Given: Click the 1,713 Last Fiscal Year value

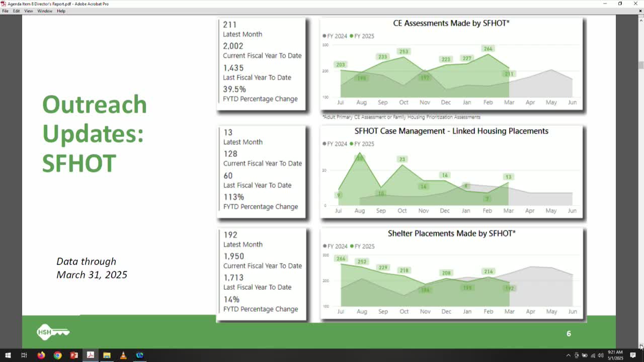Looking at the screenshot, I should pyautogui.click(x=233, y=278).
